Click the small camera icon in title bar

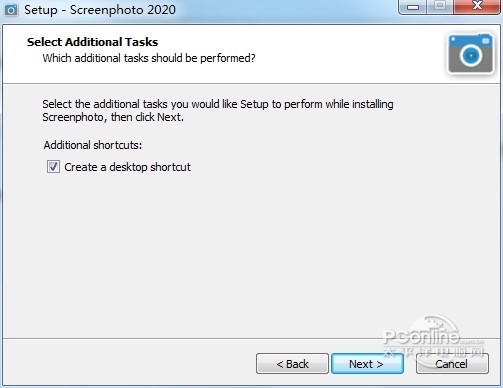click(x=11, y=10)
